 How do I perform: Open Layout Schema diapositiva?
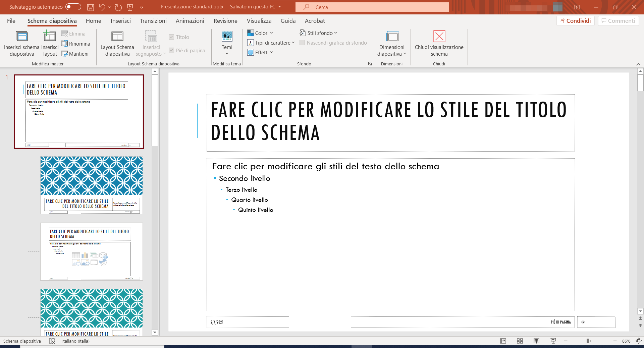click(117, 44)
